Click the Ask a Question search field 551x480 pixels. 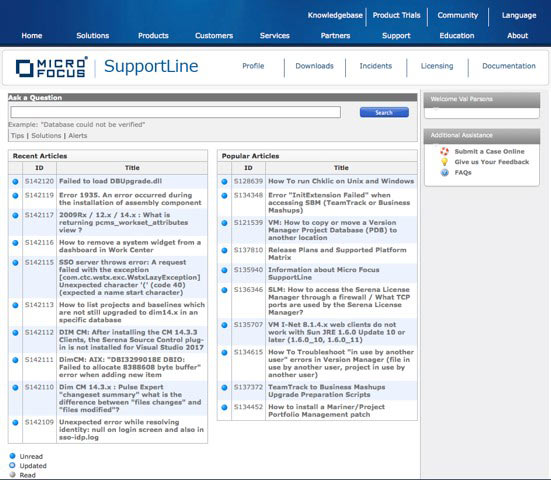pos(176,112)
